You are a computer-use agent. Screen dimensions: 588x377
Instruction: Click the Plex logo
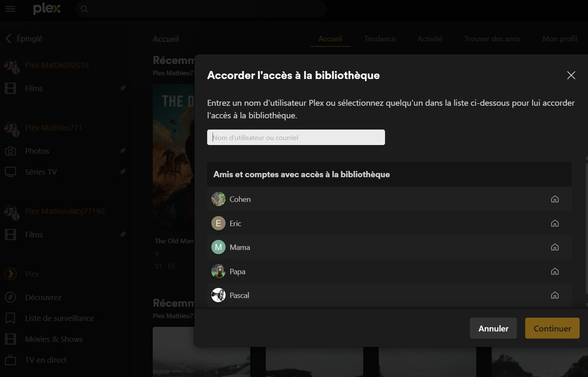click(x=47, y=9)
